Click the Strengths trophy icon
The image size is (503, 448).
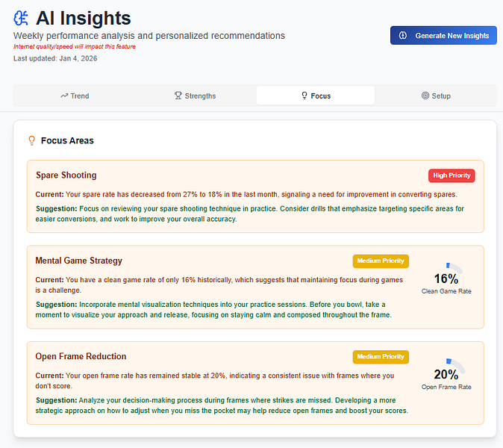178,96
